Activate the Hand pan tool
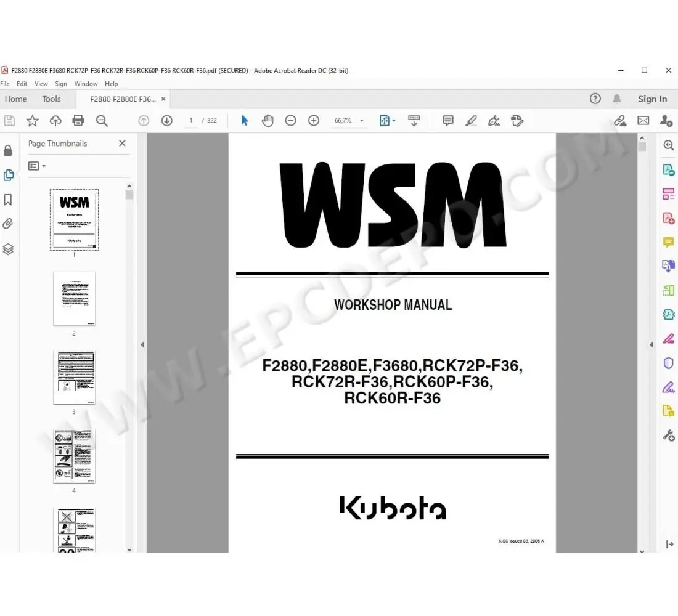 (268, 121)
